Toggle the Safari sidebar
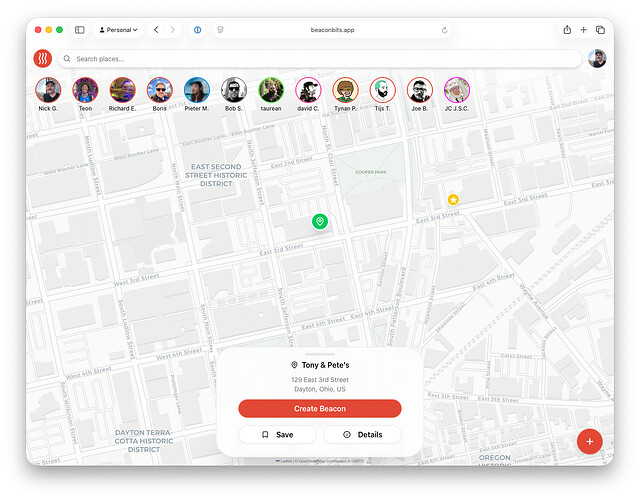The image size is (639, 500). point(80,30)
